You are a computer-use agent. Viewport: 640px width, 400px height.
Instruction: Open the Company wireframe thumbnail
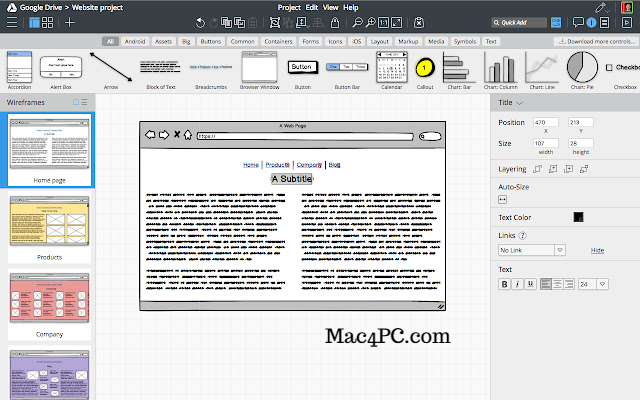click(x=49, y=304)
